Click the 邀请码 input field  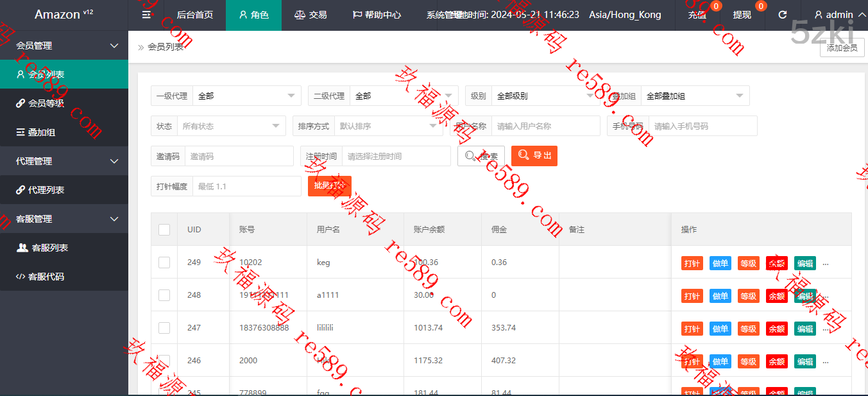(x=239, y=157)
